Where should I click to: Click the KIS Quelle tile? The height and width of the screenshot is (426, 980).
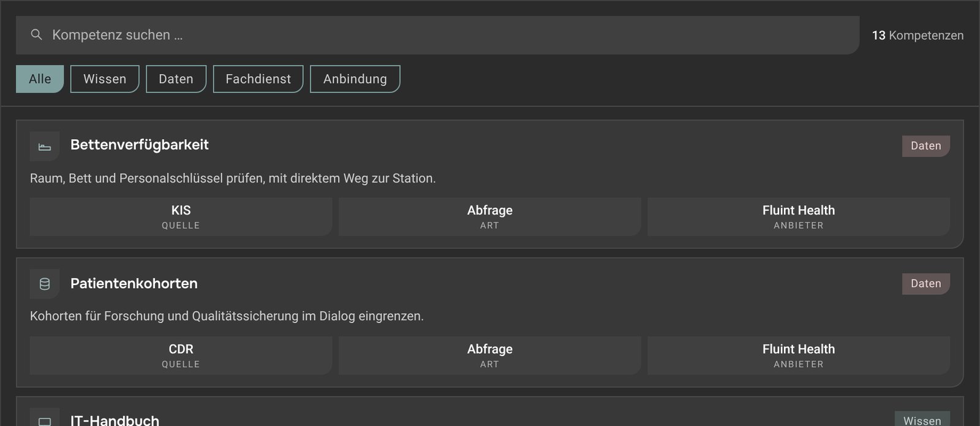181,216
